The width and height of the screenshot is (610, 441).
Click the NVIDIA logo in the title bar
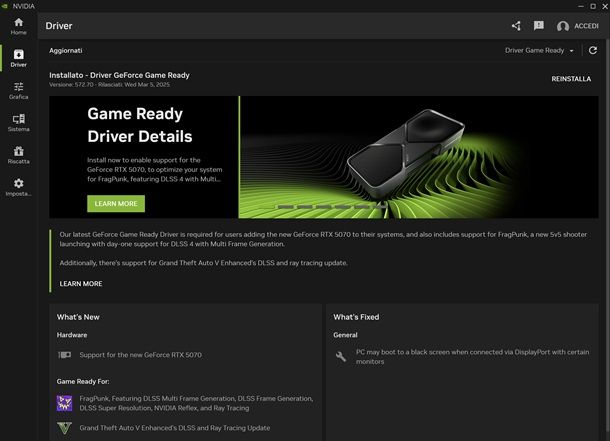pyautogui.click(x=5, y=6)
